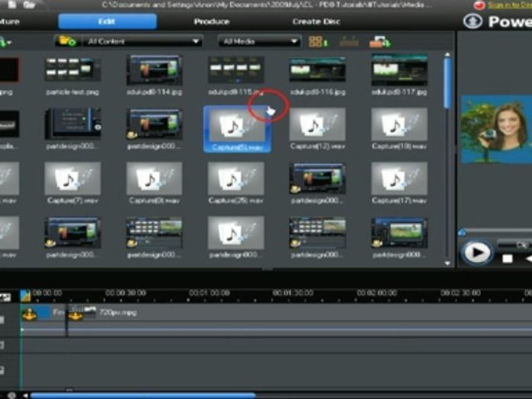The height and width of the screenshot is (399, 532).
Task: Click the timeline scroll left arrow
Action: (x=25, y=396)
